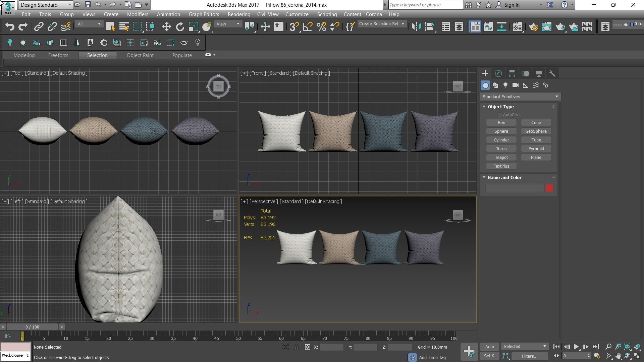Select the Shapes category icon
The width and height of the screenshot is (644, 362).
495,85
